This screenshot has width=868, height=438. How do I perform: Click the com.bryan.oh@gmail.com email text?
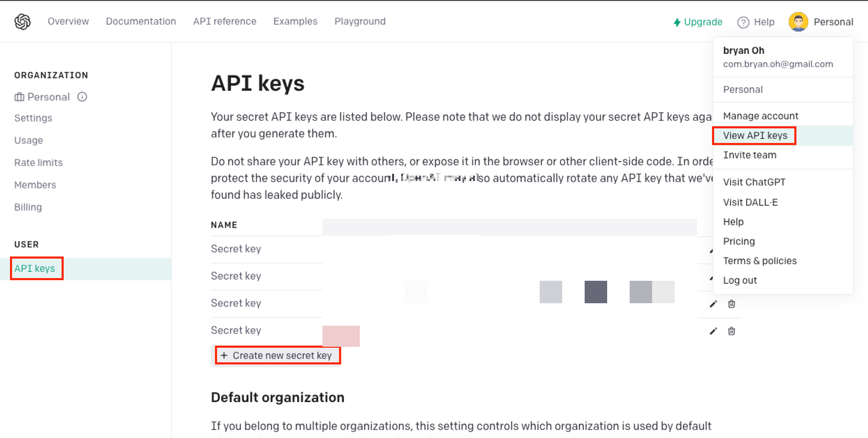pos(778,64)
